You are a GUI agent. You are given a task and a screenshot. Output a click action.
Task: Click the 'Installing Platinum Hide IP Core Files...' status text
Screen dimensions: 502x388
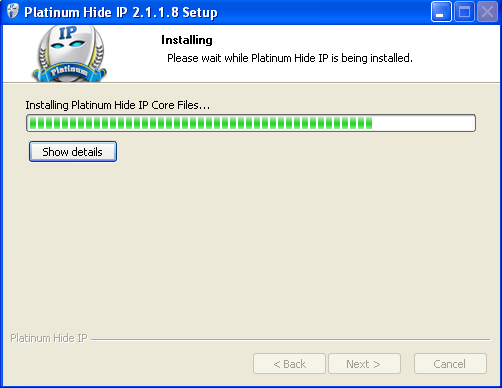(118, 105)
